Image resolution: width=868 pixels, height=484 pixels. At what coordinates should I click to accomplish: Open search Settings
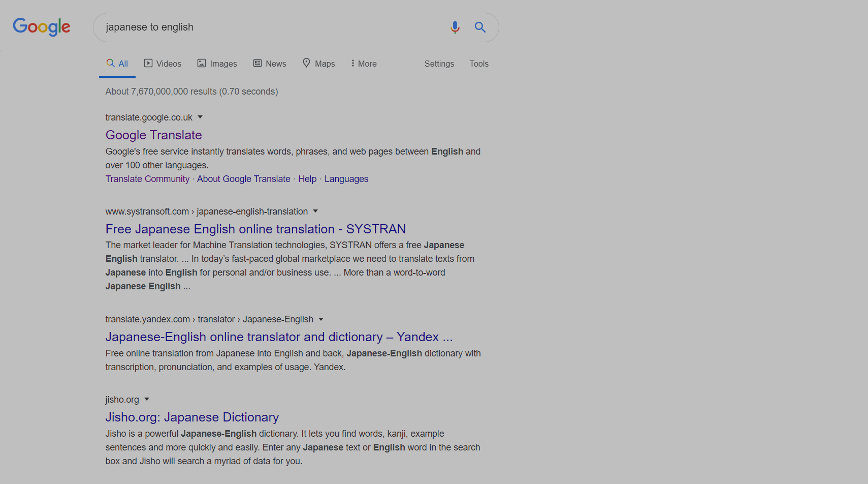tap(439, 64)
